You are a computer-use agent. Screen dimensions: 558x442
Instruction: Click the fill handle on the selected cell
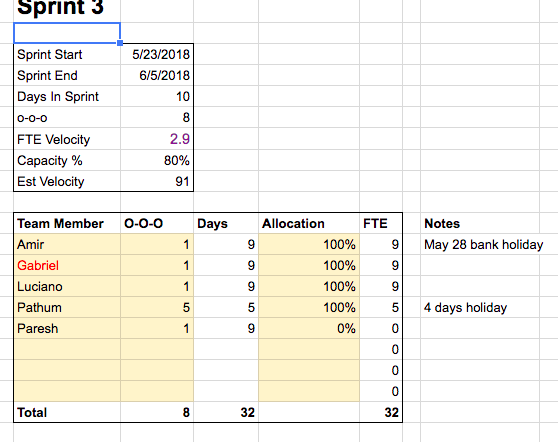[120, 43]
